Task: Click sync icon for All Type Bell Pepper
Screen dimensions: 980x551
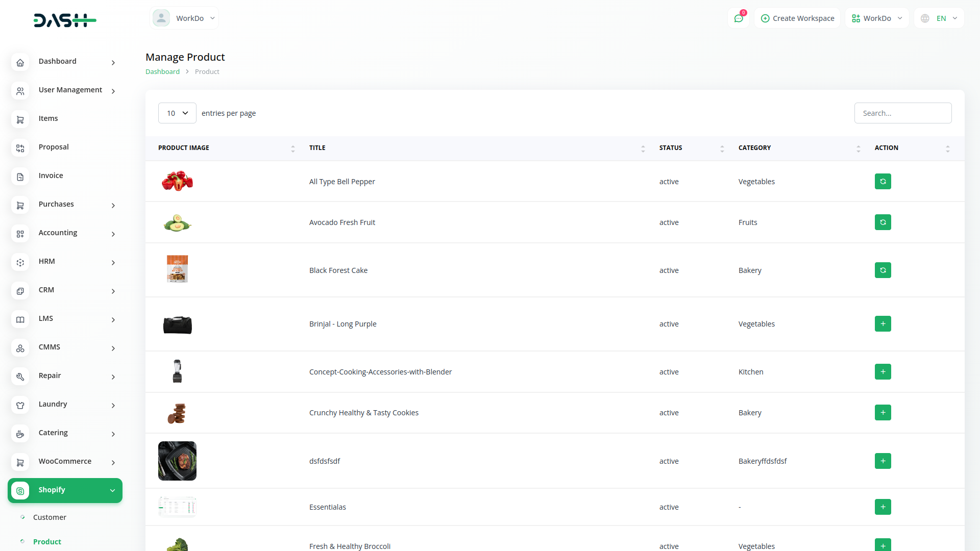Action: pyautogui.click(x=883, y=182)
